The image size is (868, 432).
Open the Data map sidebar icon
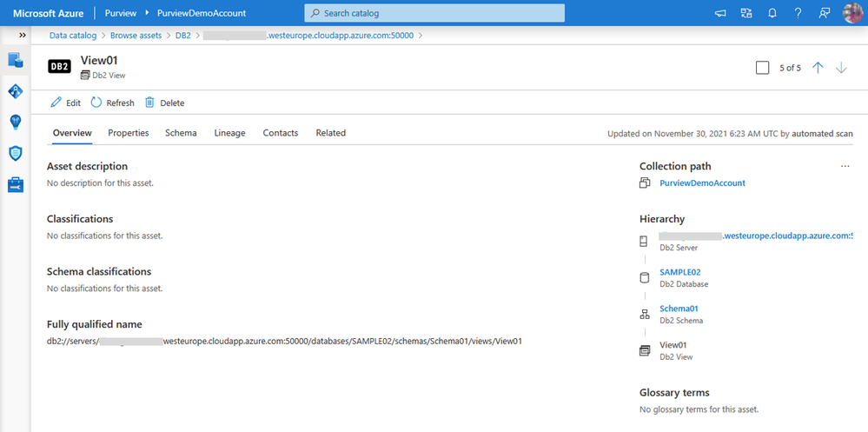(16, 90)
